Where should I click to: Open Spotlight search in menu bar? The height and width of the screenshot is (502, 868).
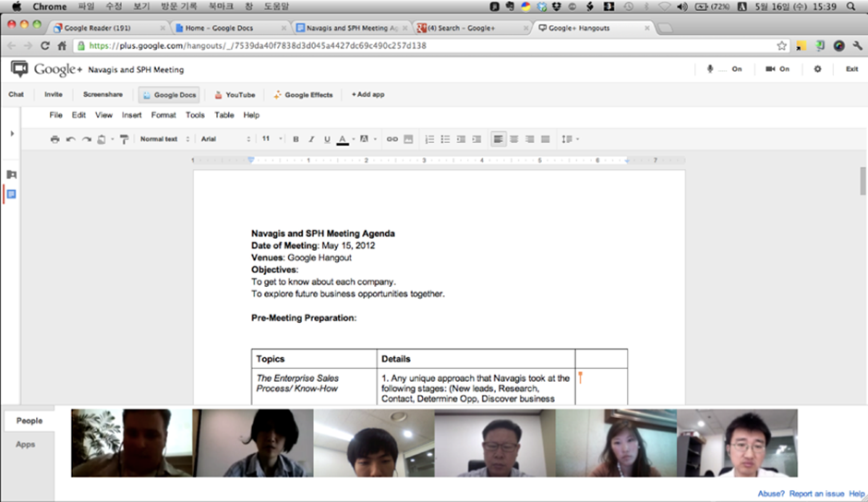(x=850, y=6)
